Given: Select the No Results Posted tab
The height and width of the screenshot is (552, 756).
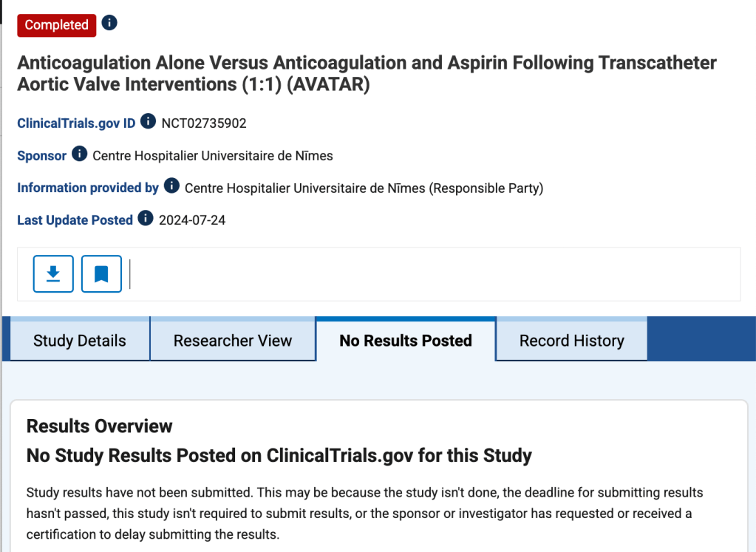Looking at the screenshot, I should (406, 341).
